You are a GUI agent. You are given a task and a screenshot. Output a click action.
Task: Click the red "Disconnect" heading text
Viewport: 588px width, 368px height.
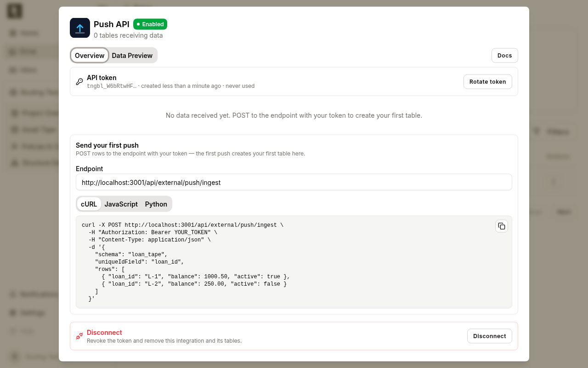(x=104, y=333)
